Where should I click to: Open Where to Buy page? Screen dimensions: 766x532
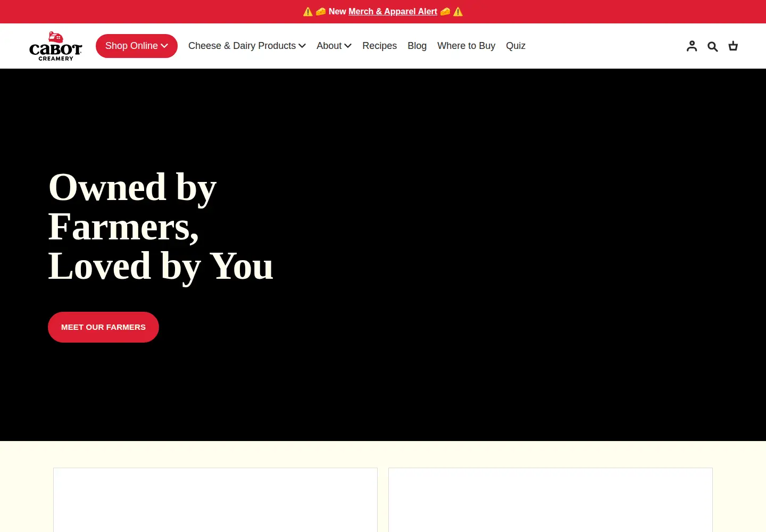(x=466, y=46)
